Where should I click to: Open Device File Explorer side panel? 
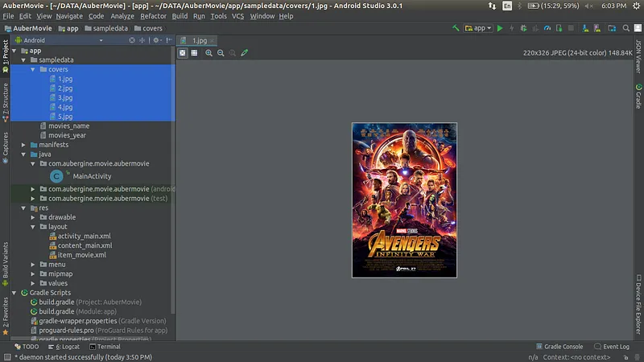pyautogui.click(x=638, y=305)
